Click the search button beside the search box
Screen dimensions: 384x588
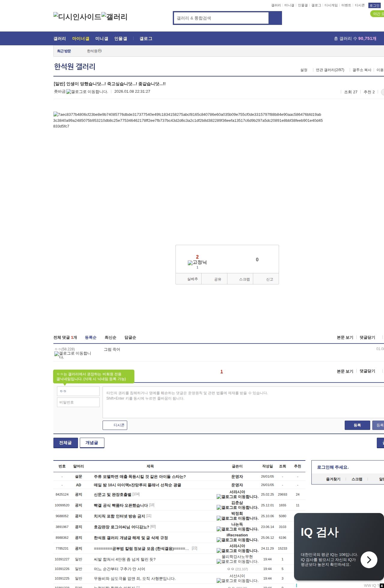275,18
